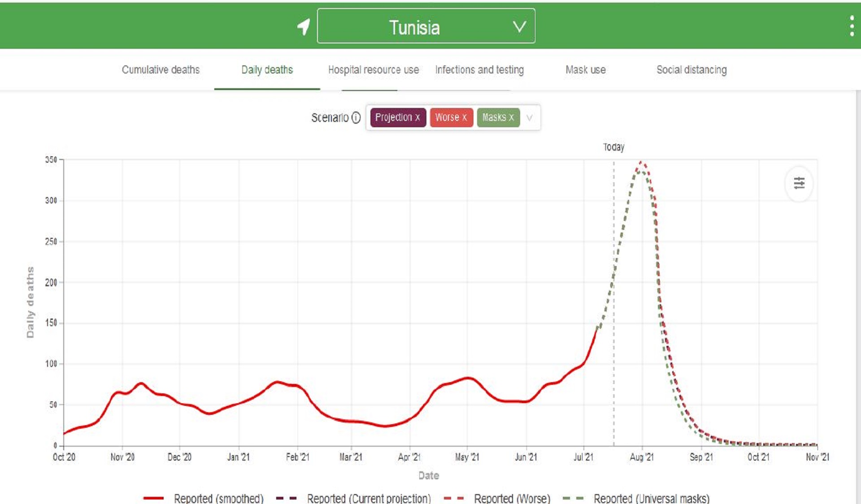Click the 350 y-axis value
Screen dimensions: 861x504
tap(51, 159)
